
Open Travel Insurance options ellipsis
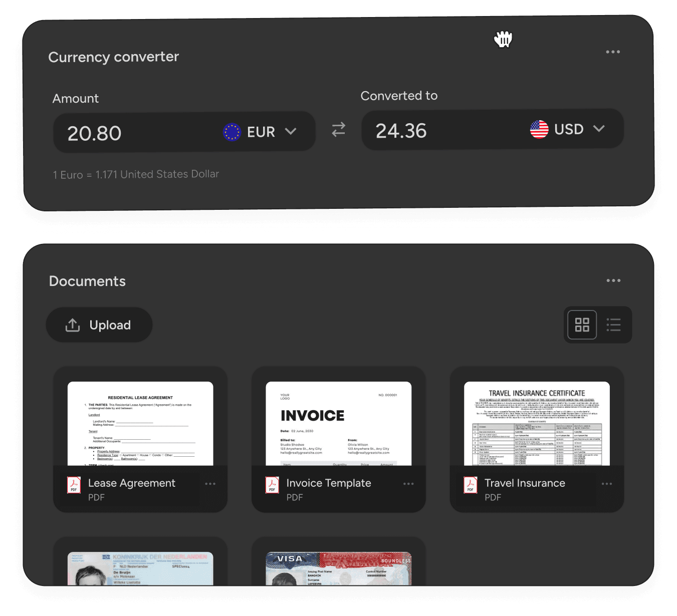607,484
